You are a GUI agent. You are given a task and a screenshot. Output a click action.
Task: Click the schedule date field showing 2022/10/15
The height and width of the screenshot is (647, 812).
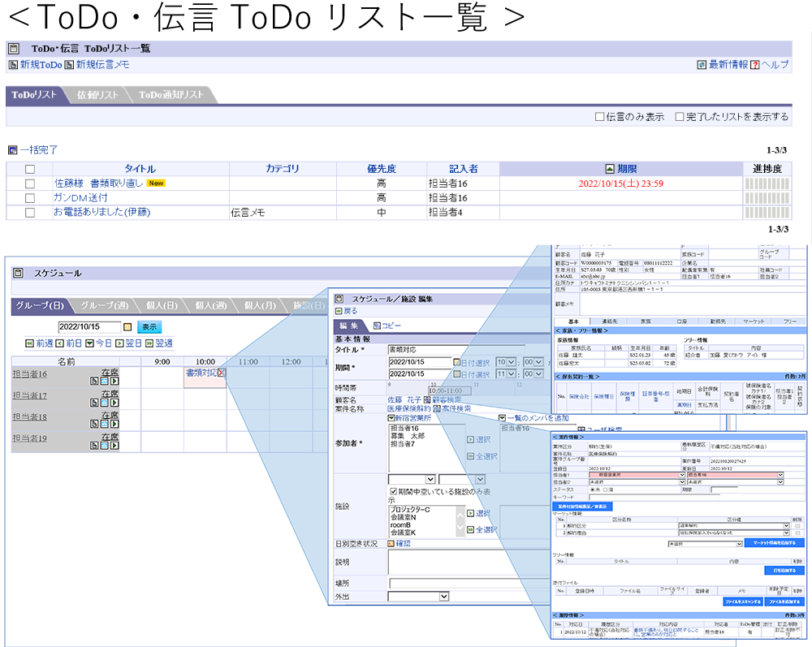tap(89, 327)
